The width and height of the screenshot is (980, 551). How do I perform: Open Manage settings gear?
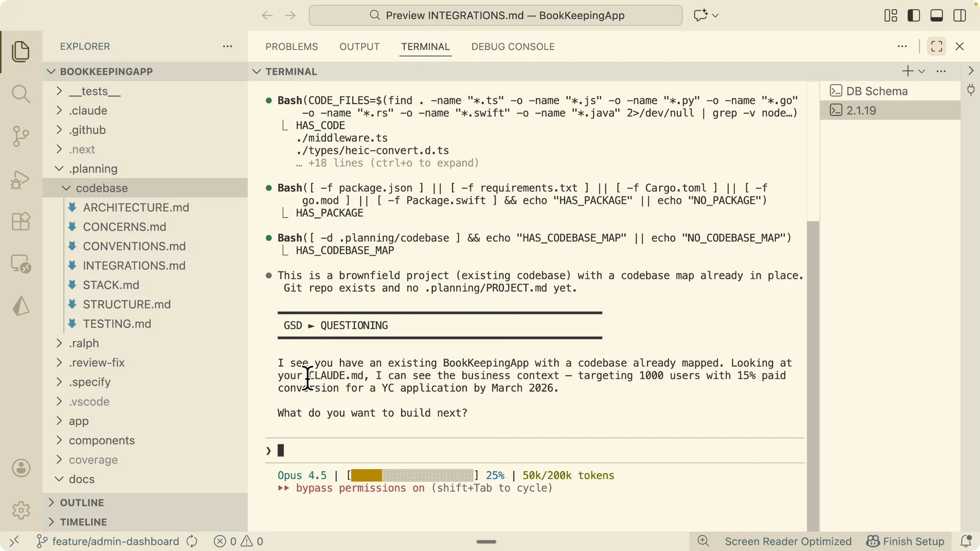[21, 510]
